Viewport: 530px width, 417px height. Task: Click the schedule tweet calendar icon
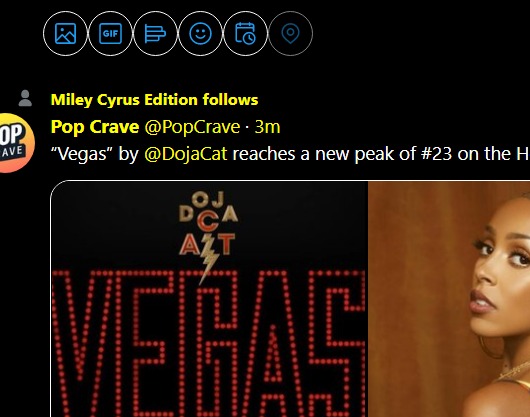pyautogui.click(x=245, y=33)
